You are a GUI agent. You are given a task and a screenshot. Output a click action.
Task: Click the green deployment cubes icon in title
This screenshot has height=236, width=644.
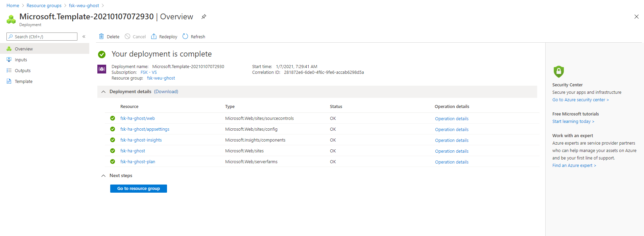click(x=11, y=19)
